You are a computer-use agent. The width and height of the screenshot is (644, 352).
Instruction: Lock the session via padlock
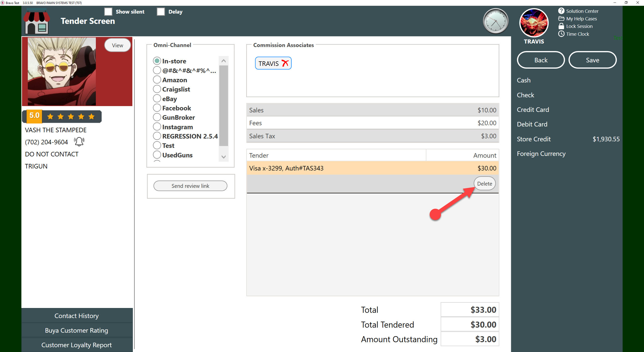click(x=561, y=26)
